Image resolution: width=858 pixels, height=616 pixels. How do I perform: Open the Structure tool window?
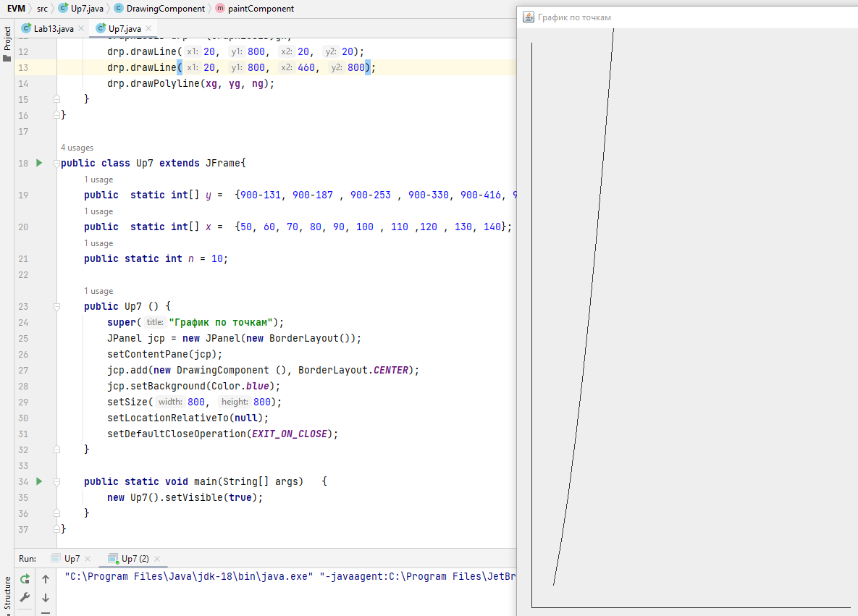click(7, 594)
